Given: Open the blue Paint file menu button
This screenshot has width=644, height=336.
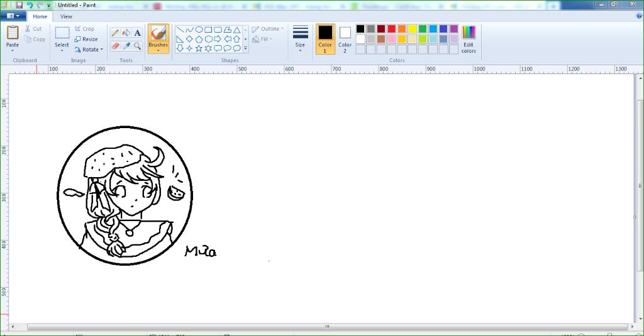Looking at the screenshot, I should pyautogui.click(x=13, y=16).
